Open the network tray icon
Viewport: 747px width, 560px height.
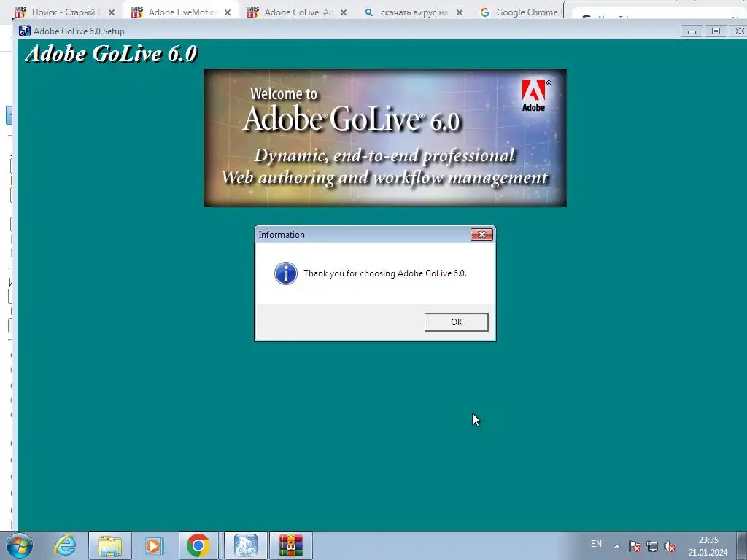(651, 546)
